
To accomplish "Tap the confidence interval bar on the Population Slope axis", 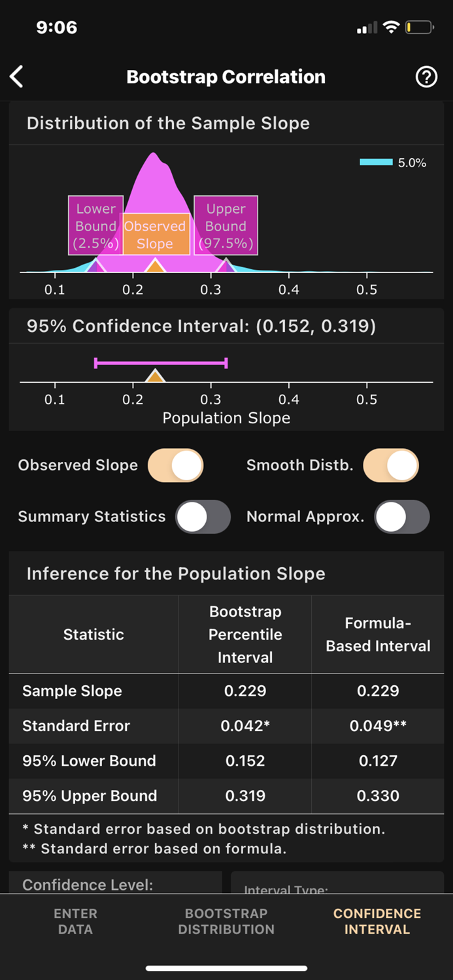I will click(x=161, y=363).
